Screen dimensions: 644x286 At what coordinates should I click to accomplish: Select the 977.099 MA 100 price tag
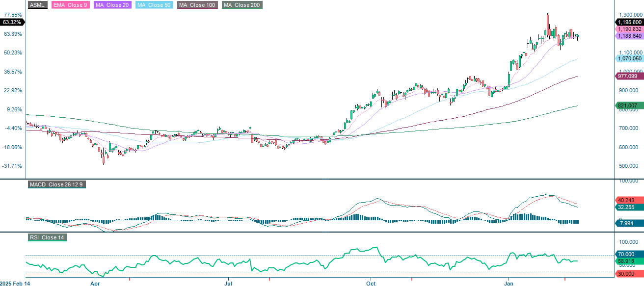click(x=627, y=77)
